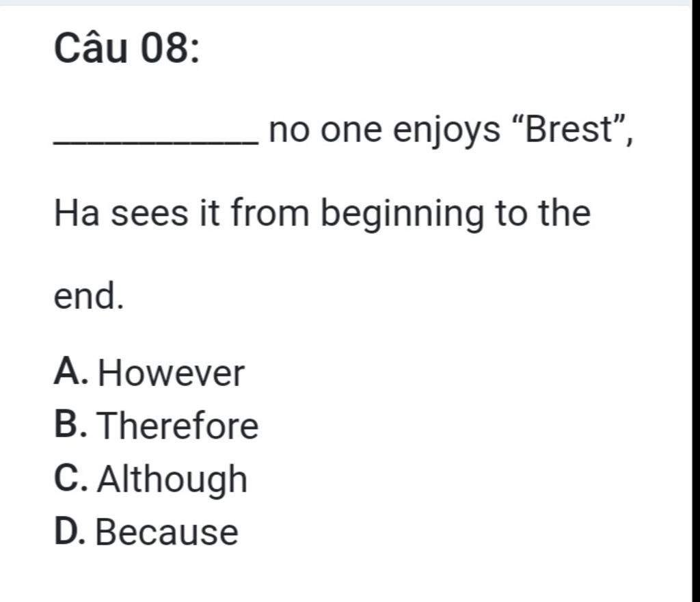Pick answer option C. Although
Image resolution: width=700 pixels, height=602 pixels.
[150, 479]
